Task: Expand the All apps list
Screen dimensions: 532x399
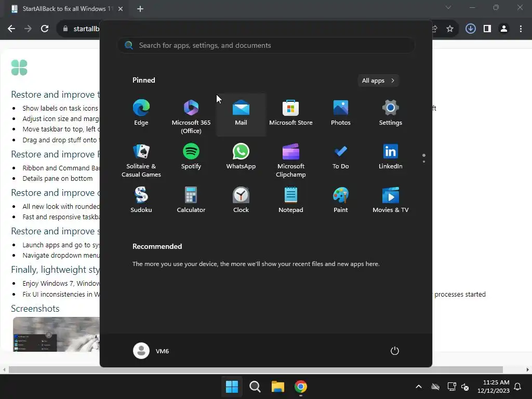Action: click(378, 81)
